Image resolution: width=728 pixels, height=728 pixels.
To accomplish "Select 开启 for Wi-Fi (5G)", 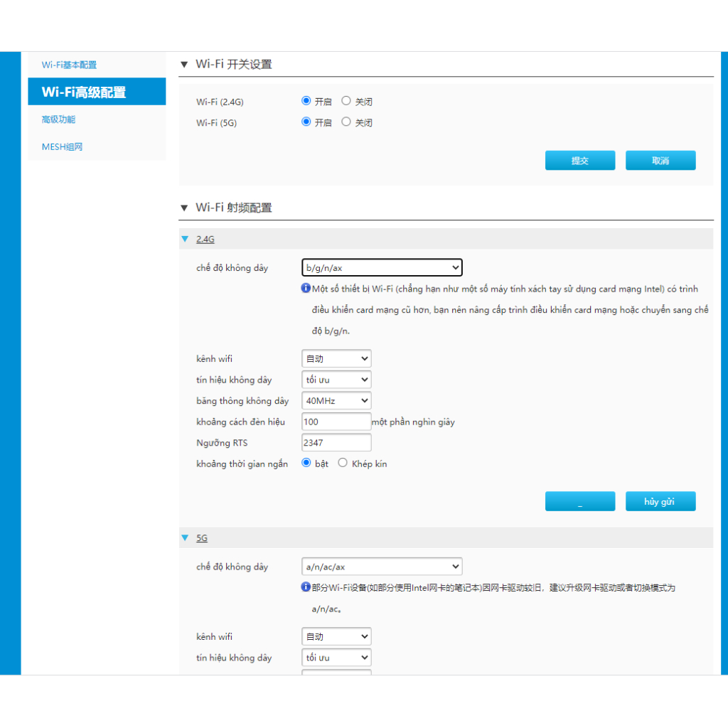I will (x=306, y=122).
